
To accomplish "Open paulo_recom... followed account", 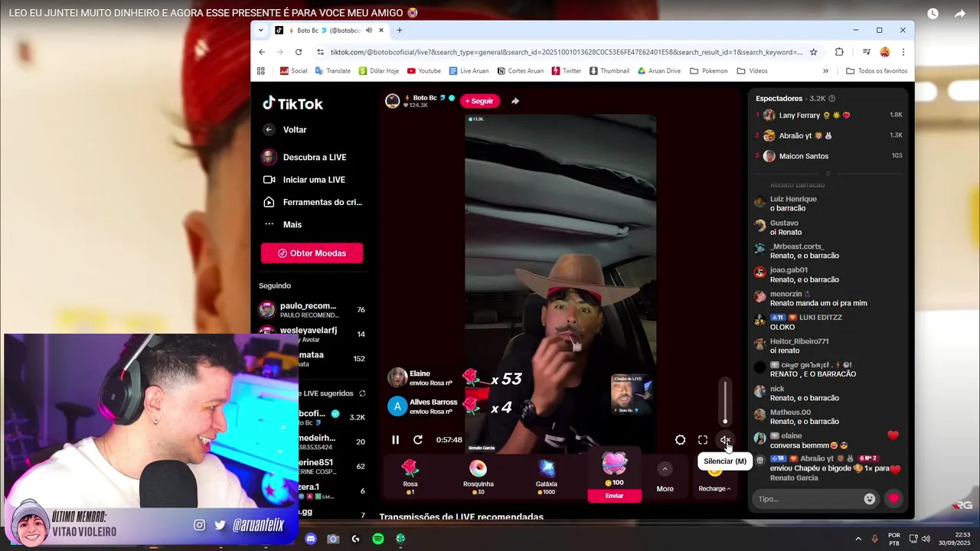I will tap(312, 310).
